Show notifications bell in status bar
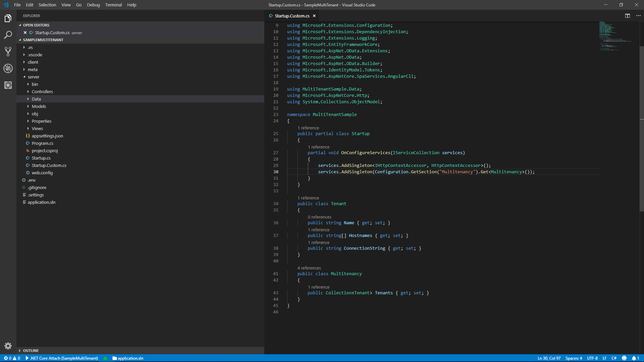 [x=636, y=358]
